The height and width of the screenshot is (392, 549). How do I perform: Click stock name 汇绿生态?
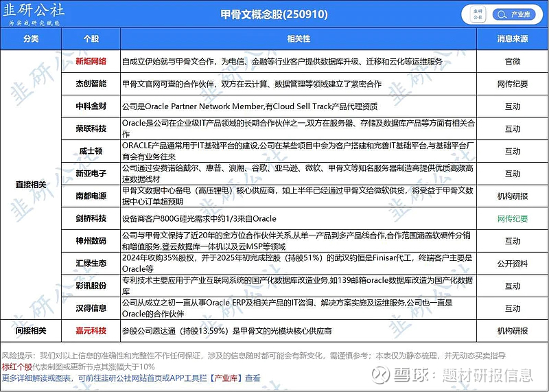tap(91, 263)
